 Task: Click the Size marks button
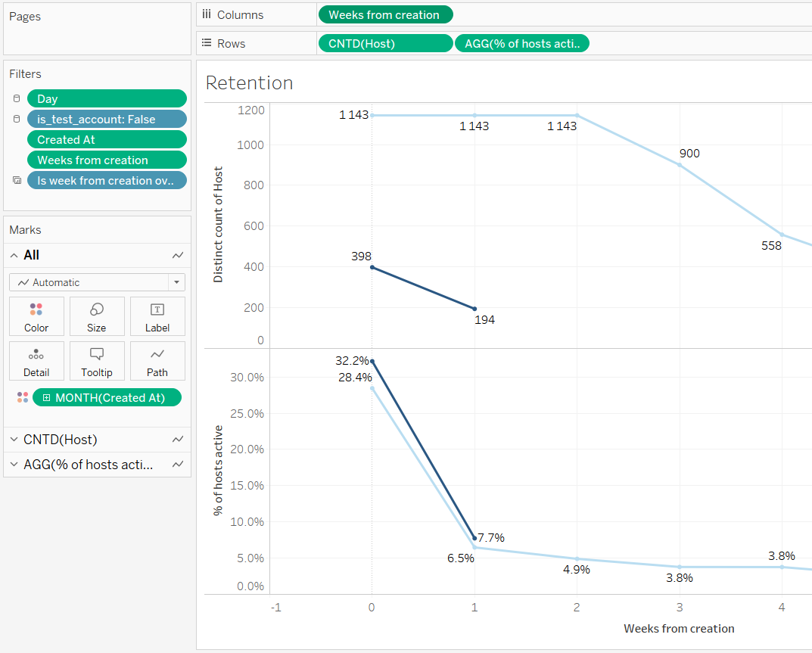point(97,316)
